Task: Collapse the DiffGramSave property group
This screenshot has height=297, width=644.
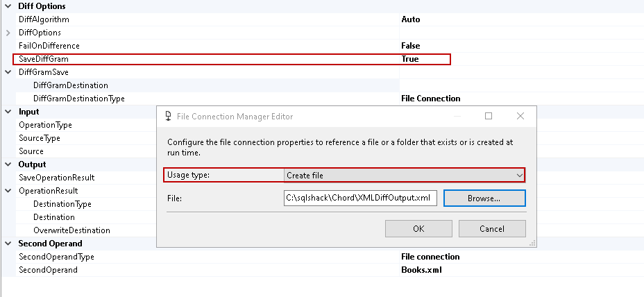Action: click(8, 72)
